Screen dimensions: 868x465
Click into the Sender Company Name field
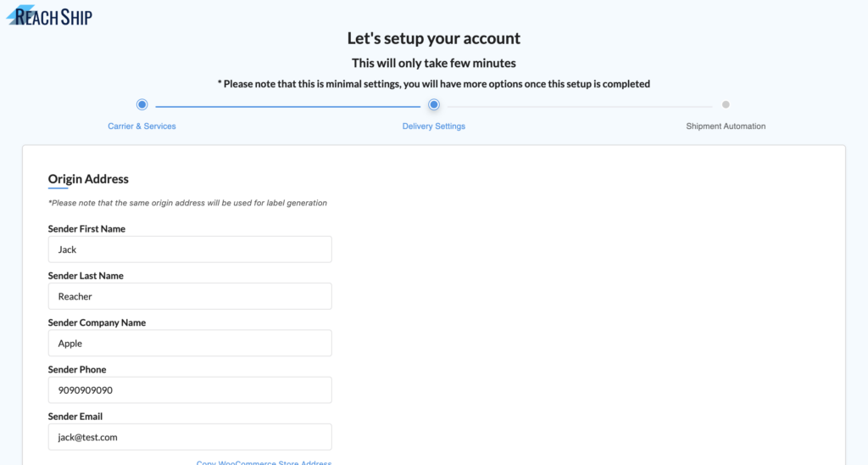coord(190,343)
